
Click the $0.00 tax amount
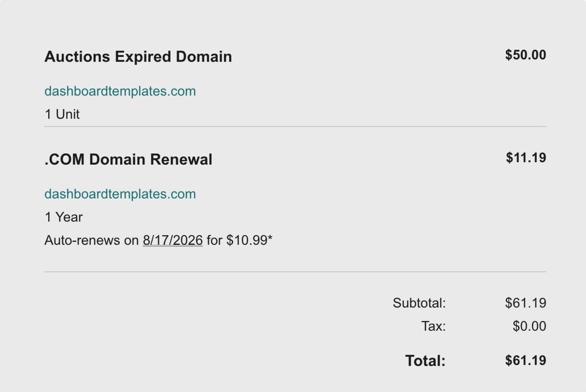coord(529,326)
